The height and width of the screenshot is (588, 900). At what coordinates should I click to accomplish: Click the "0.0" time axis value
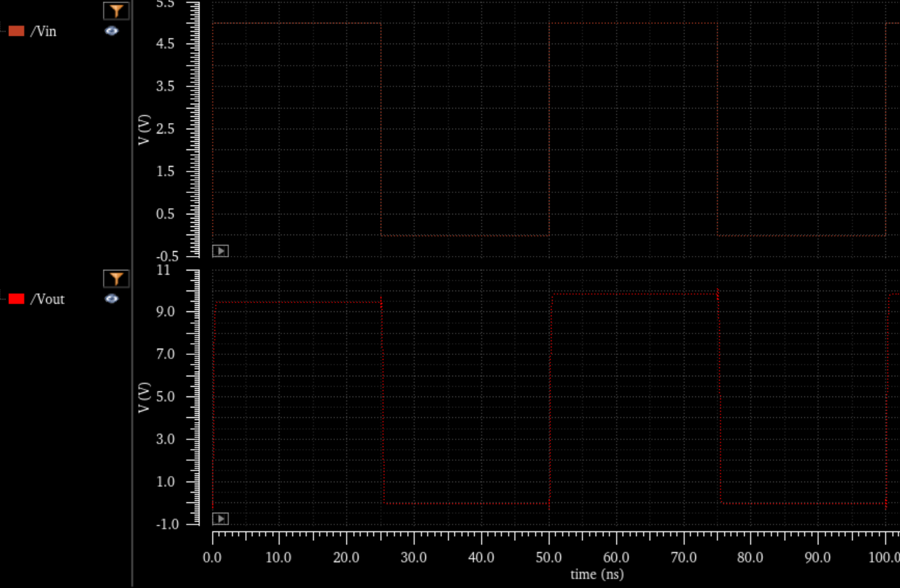213,558
